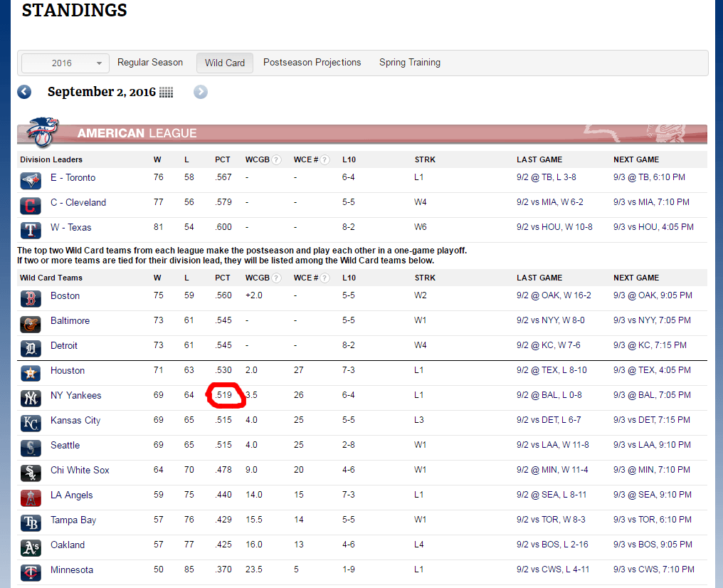Open Boston's last game 9/2 @ OAK, W 16-2

(554, 295)
